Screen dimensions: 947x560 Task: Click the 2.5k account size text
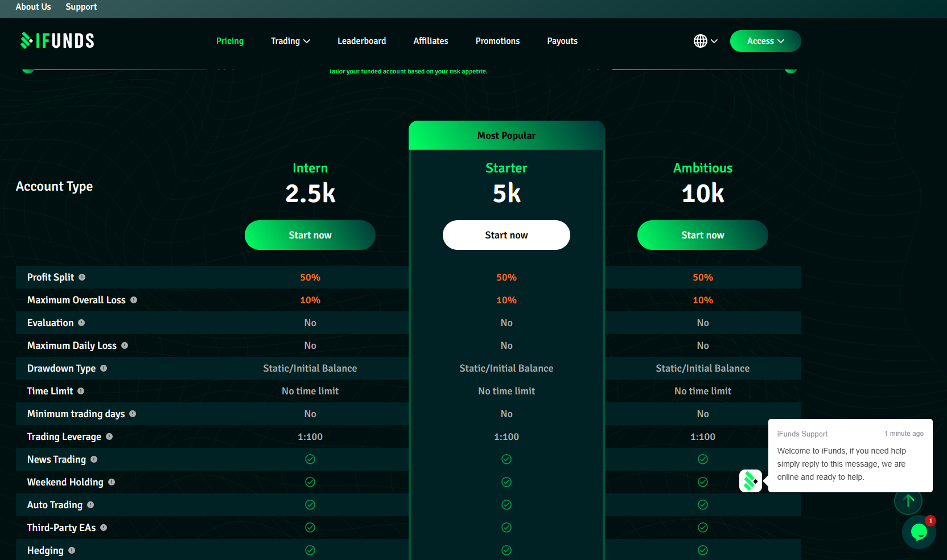[310, 193]
